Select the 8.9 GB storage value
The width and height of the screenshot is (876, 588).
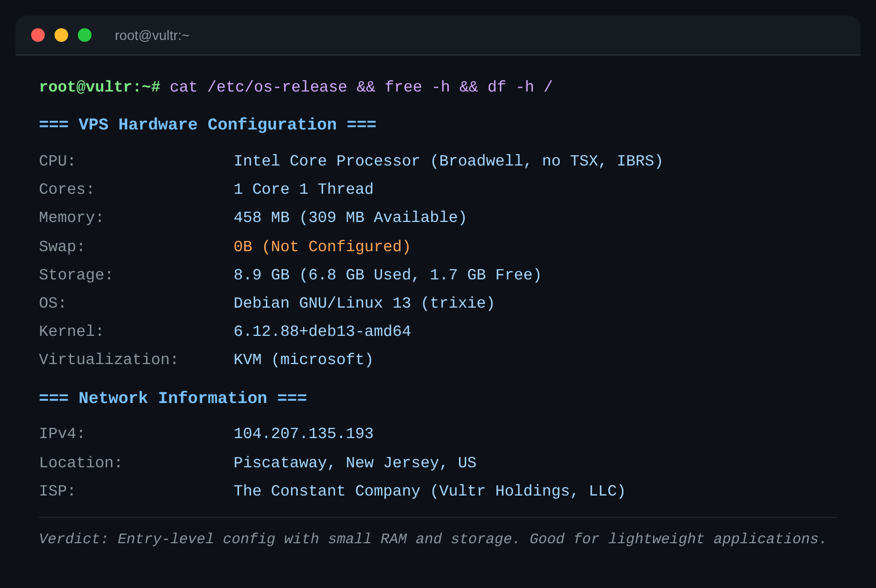[x=387, y=275]
